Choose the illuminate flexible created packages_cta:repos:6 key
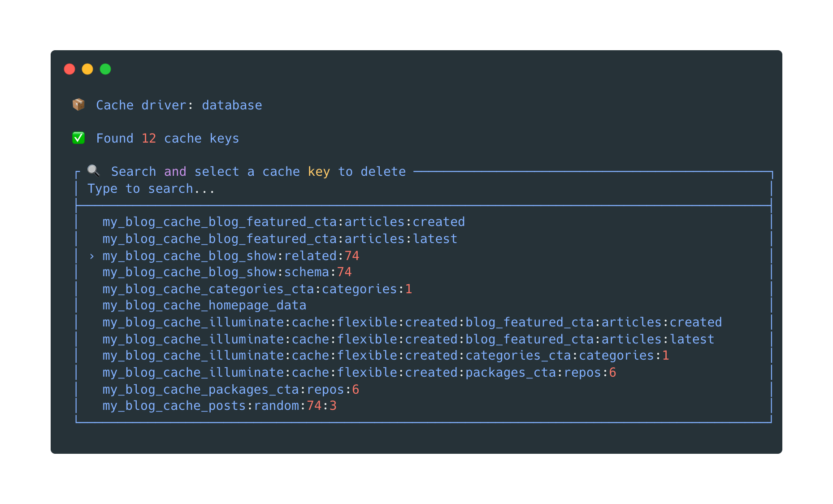This screenshot has height=504, width=833. pos(359,373)
